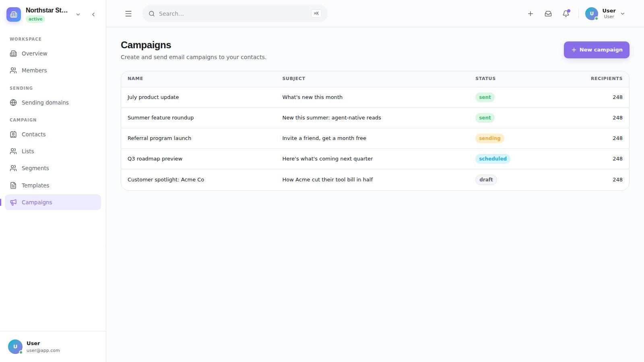The image size is (644, 362).
Task: Click sent badge for July product update
Action: 485,97
